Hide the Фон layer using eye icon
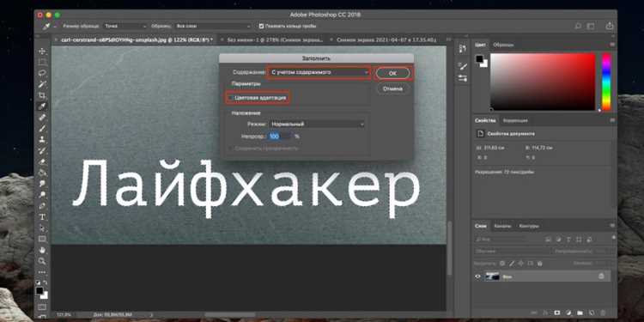This screenshot has width=644, height=322. 477,276
